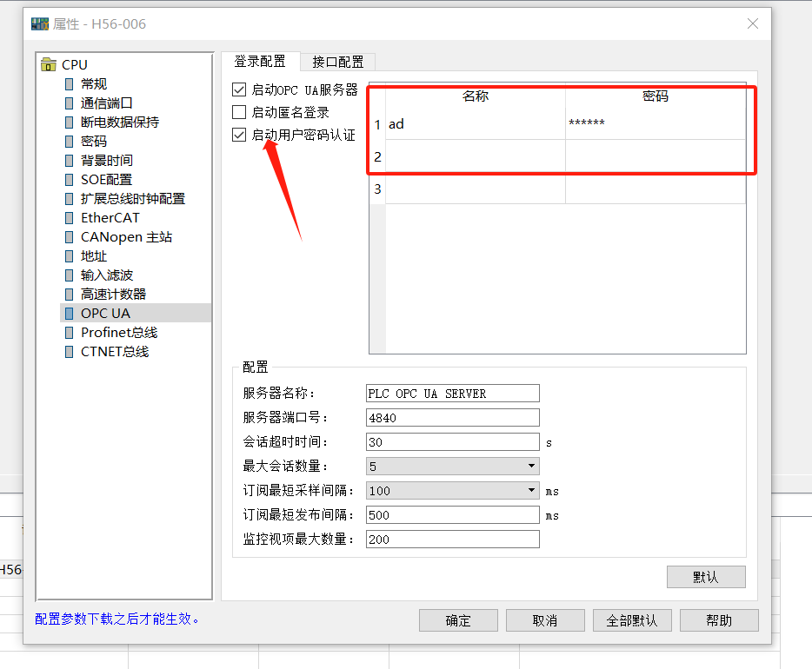This screenshot has width=812, height=669.
Task: Select the 常规 tree item
Action: pyautogui.click(x=94, y=83)
